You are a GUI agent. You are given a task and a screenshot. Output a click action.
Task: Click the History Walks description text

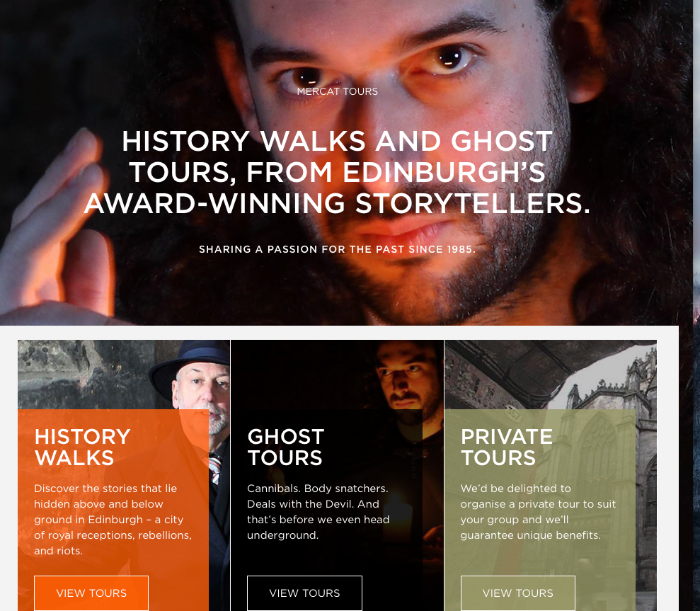[x=113, y=520]
